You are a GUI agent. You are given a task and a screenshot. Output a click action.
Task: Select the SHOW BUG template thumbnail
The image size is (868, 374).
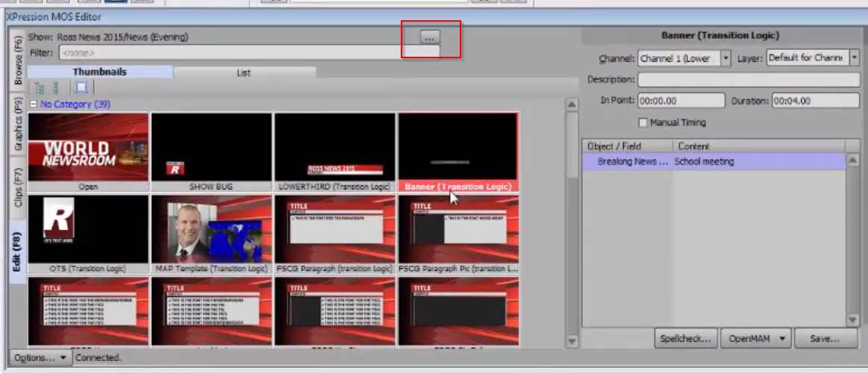coord(211,152)
